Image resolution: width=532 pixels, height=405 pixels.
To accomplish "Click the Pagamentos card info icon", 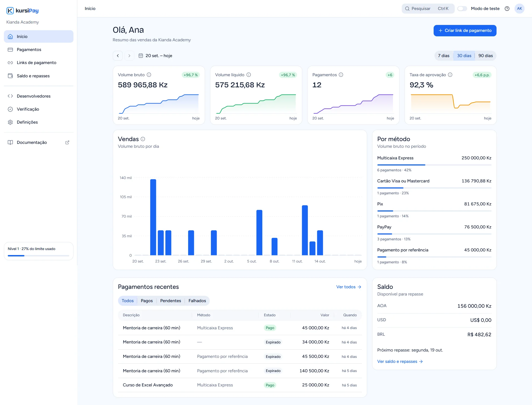I will 341,75.
